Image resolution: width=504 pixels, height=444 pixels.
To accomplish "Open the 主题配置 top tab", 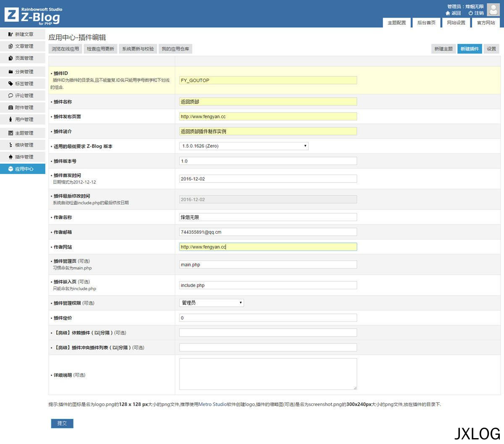I will point(396,23).
